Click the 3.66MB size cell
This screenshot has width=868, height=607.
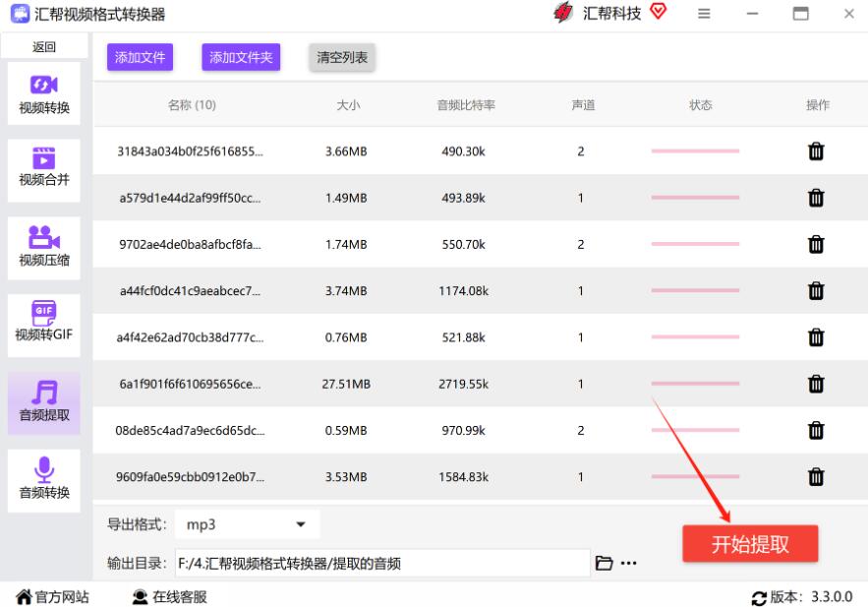coord(346,152)
